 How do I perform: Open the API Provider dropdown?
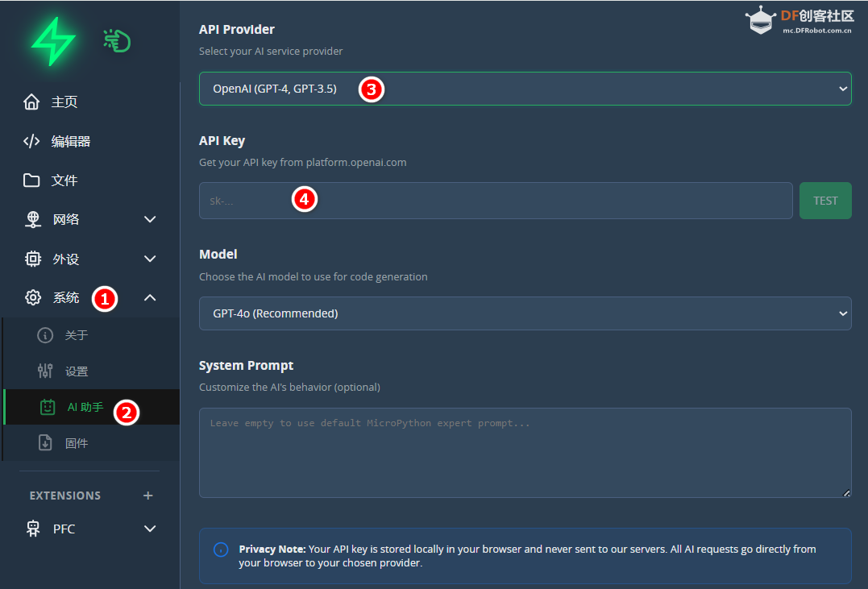pos(525,89)
